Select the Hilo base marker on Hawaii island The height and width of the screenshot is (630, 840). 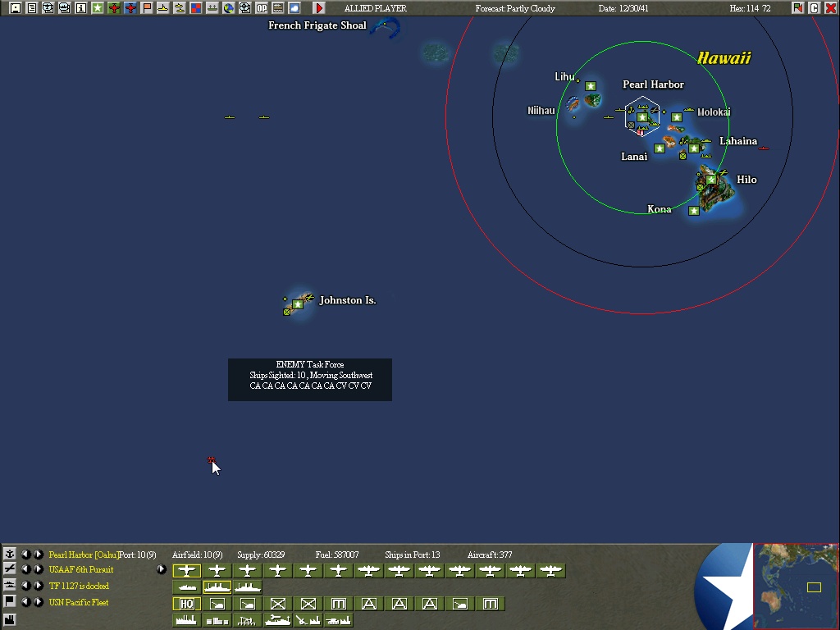711,180
